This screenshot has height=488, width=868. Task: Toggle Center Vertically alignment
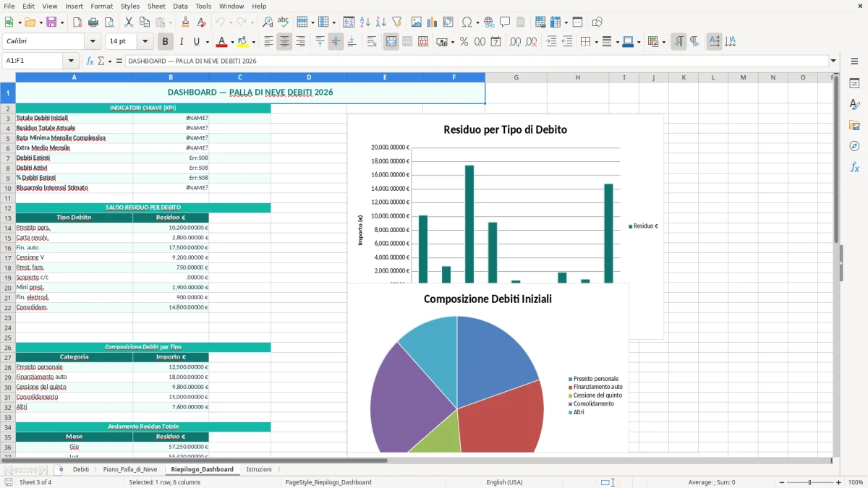click(336, 42)
